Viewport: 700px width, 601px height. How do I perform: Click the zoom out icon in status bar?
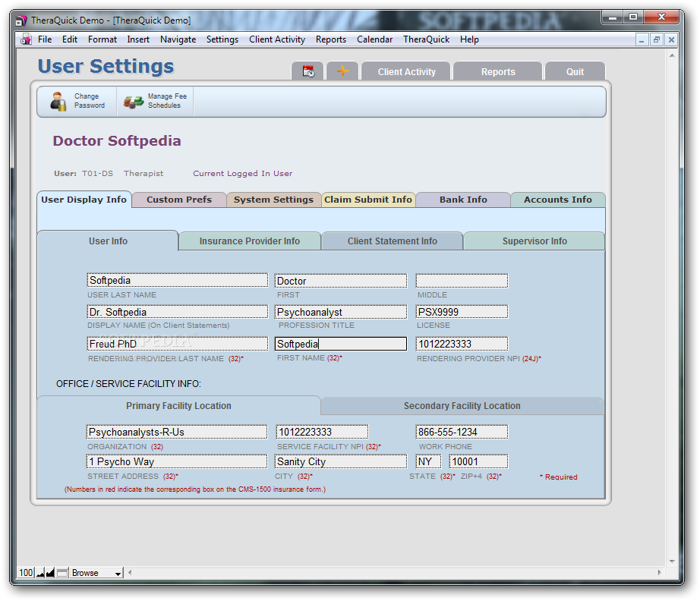tap(40, 573)
